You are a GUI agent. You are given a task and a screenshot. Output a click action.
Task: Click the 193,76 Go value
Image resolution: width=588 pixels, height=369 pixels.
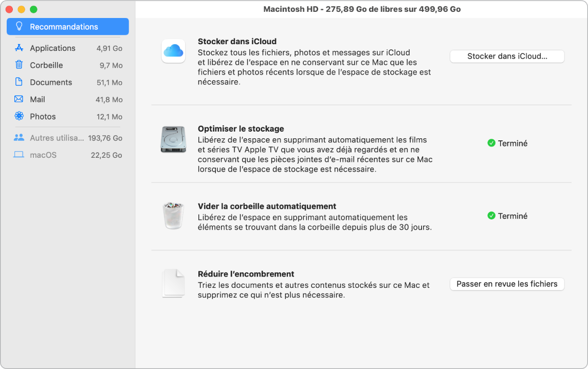[105, 138]
